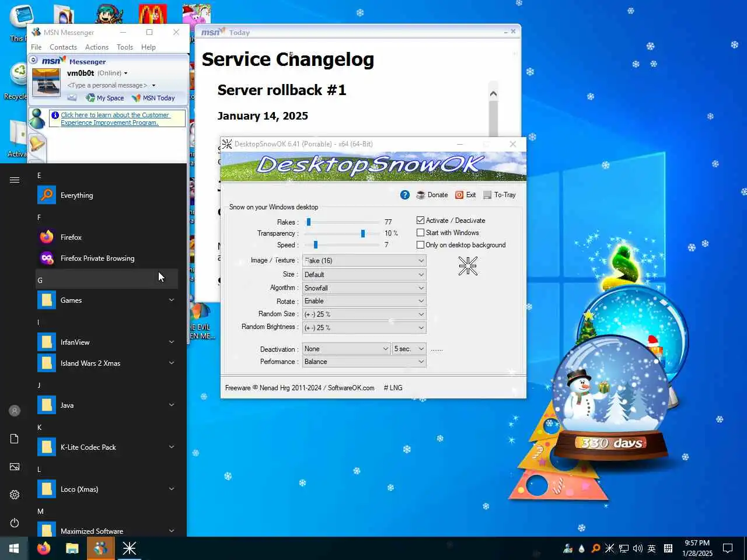Open MSN Today from Messenger
The image size is (747, 560).
click(153, 98)
